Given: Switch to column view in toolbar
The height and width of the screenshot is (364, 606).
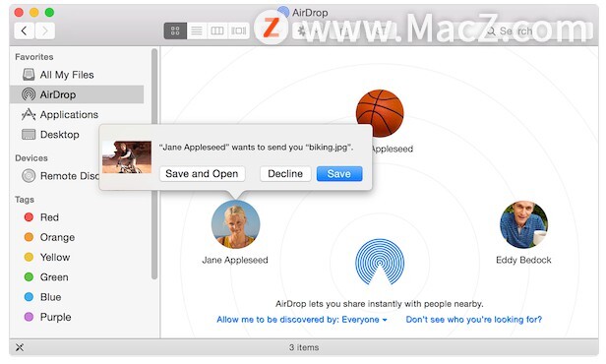Looking at the screenshot, I should point(217,30).
